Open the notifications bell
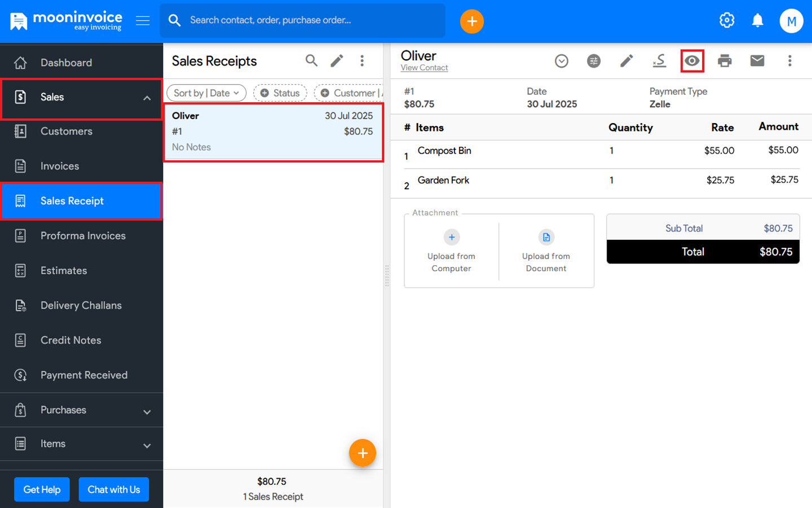 pos(757,21)
